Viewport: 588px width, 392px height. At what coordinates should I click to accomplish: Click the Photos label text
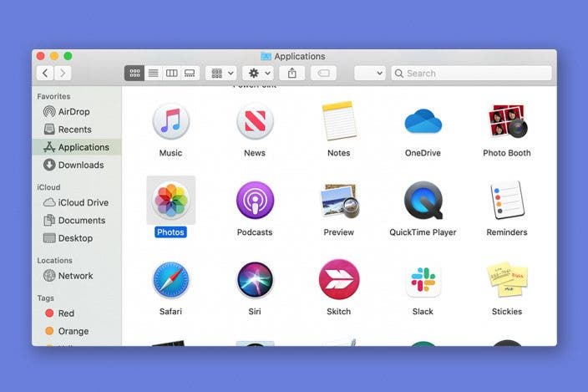click(170, 232)
